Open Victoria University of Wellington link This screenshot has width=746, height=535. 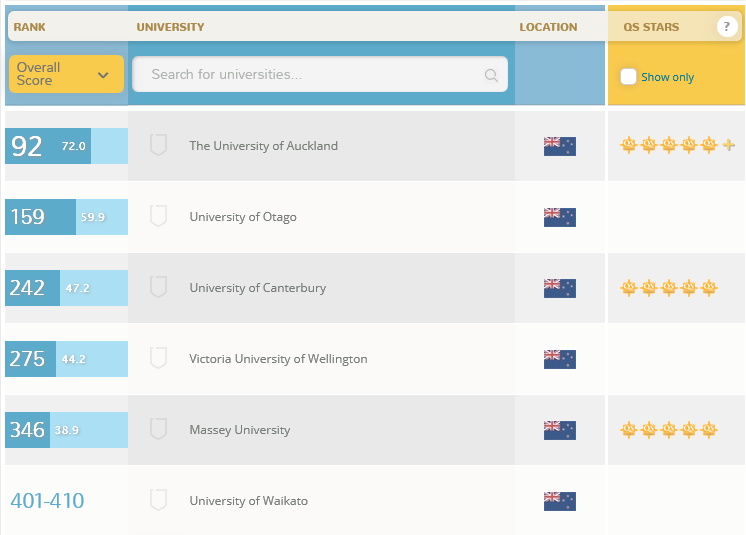point(278,359)
